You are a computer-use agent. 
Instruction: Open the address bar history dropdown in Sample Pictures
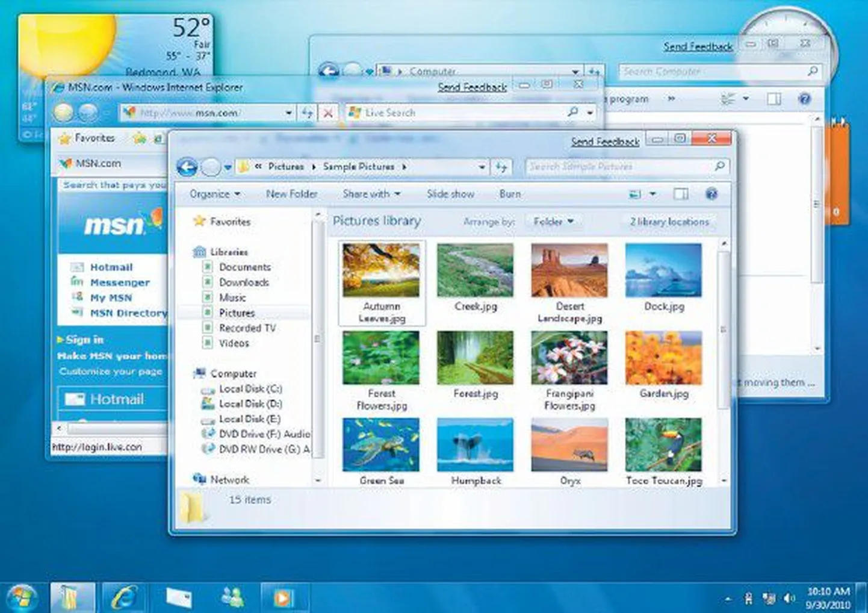(x=482, y=167)
